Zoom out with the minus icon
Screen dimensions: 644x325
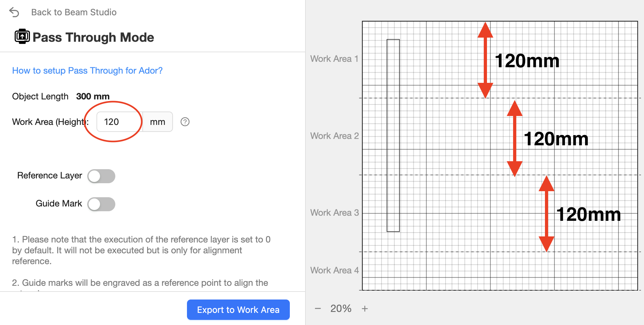pyautogui.click(x=318, y=308)
